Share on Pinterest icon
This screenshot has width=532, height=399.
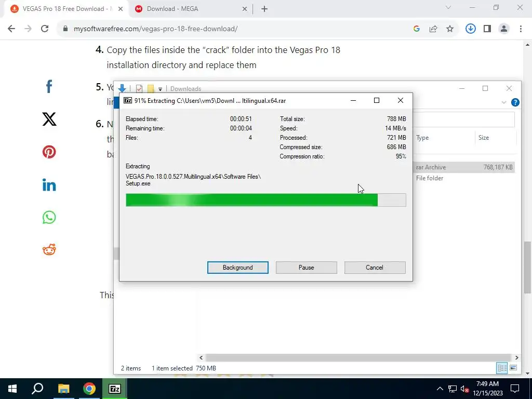[49, 152]
